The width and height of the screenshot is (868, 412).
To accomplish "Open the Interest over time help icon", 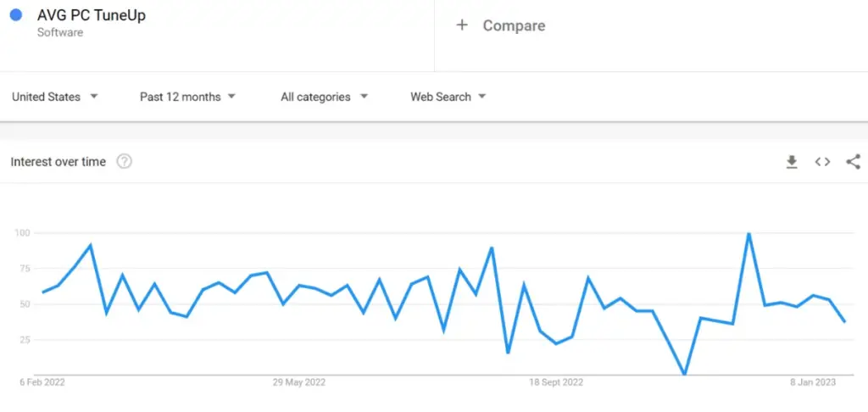I will [124, 162].
